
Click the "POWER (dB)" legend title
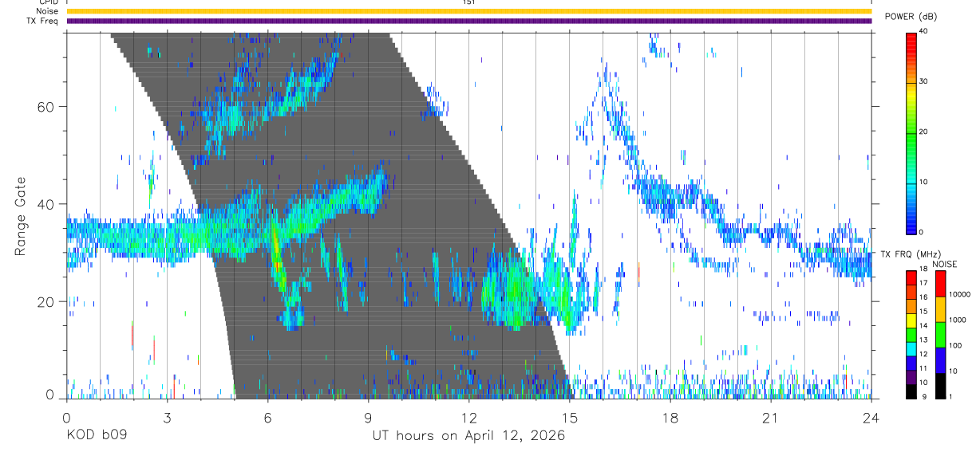pyautogui.click(x=911, y=16)
